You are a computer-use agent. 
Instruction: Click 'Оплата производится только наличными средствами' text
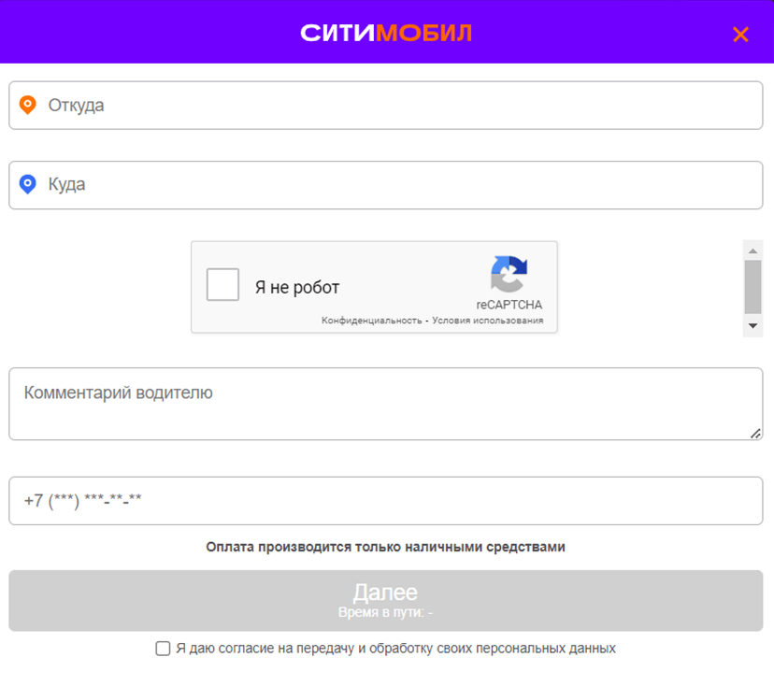385,547
